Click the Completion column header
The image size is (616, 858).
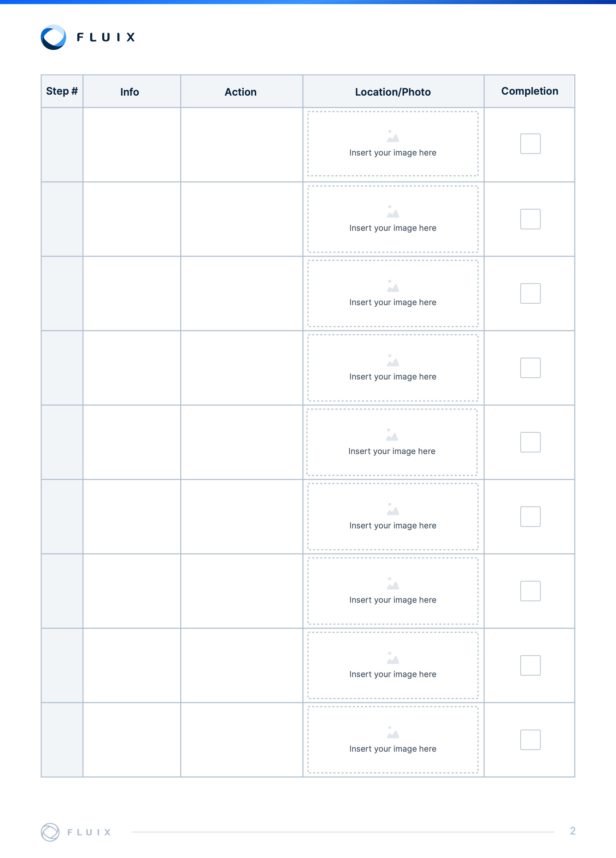click(x=530, y=91)
